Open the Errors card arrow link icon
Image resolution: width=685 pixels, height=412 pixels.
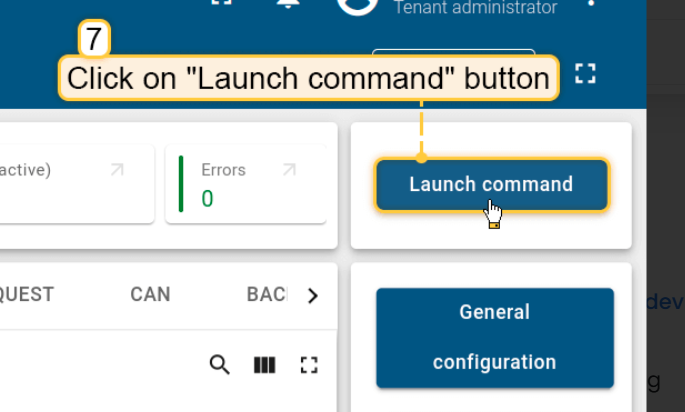click(290, 170)
